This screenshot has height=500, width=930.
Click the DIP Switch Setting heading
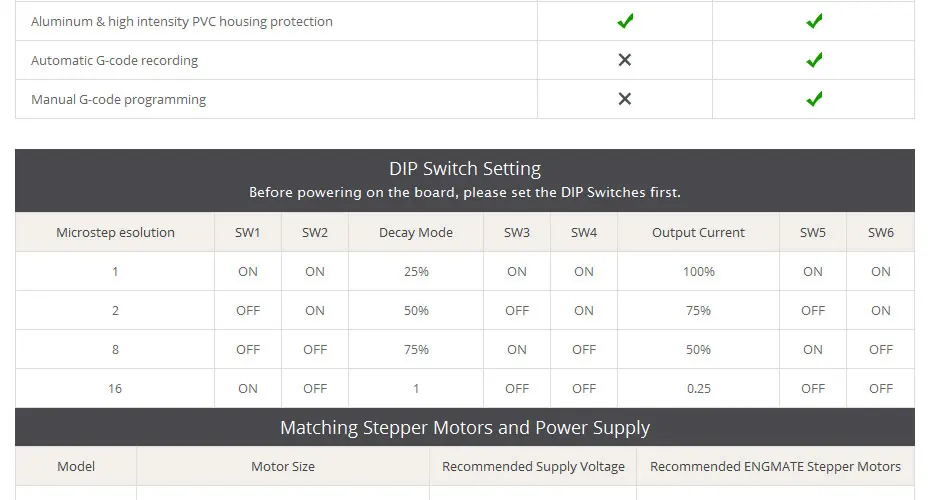tap(465, 168)
